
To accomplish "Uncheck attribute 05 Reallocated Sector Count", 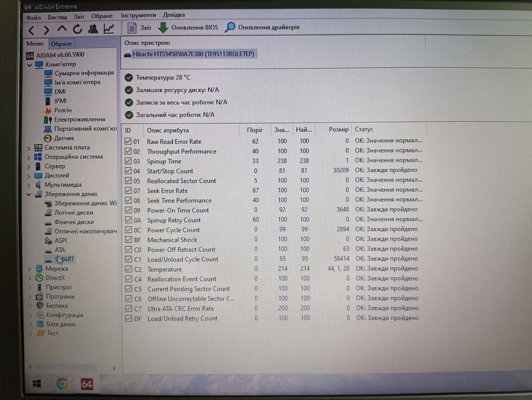I will 128,181.
